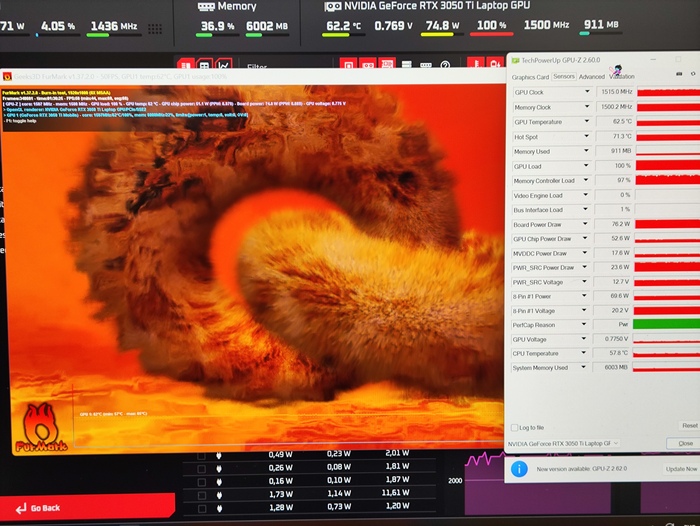Open the System Memory Used dropdown arrow
The height and width of the screenshot is (526, 700).
tap(583, 367)
